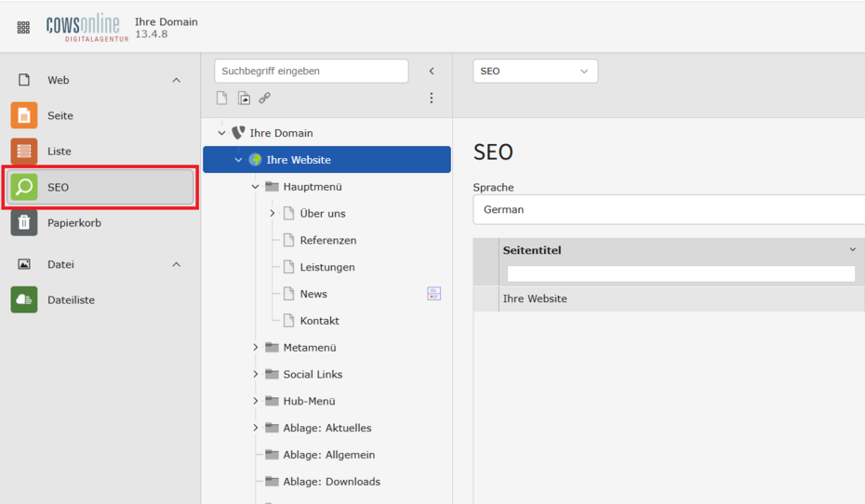Open the Papierkorb recycler module
This screenshot has height=504, width=865.
pos(74,223)
